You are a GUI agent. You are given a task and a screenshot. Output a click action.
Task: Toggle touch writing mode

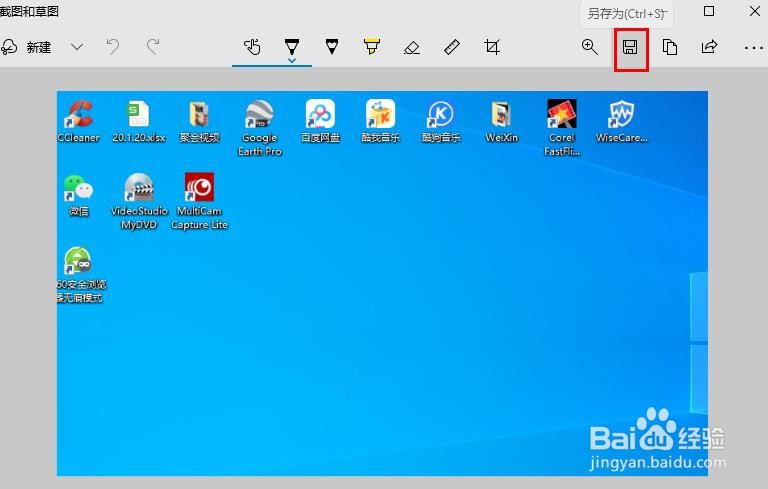click(252, 47)
